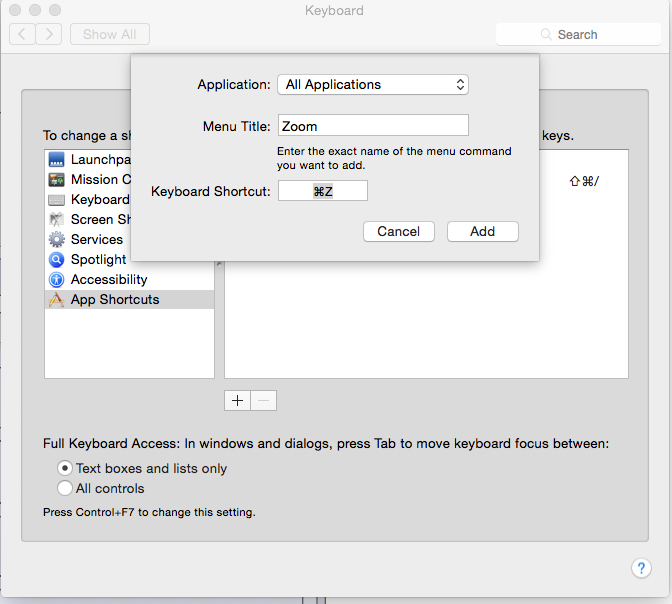Click the Menu Title field containing Zoom

pyautogui.click(x=373, y=125)
